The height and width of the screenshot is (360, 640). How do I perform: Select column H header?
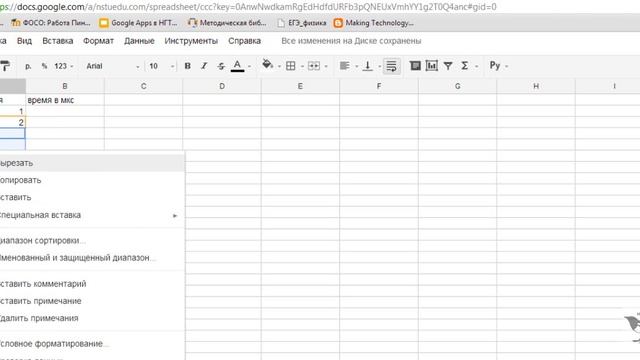536,86
